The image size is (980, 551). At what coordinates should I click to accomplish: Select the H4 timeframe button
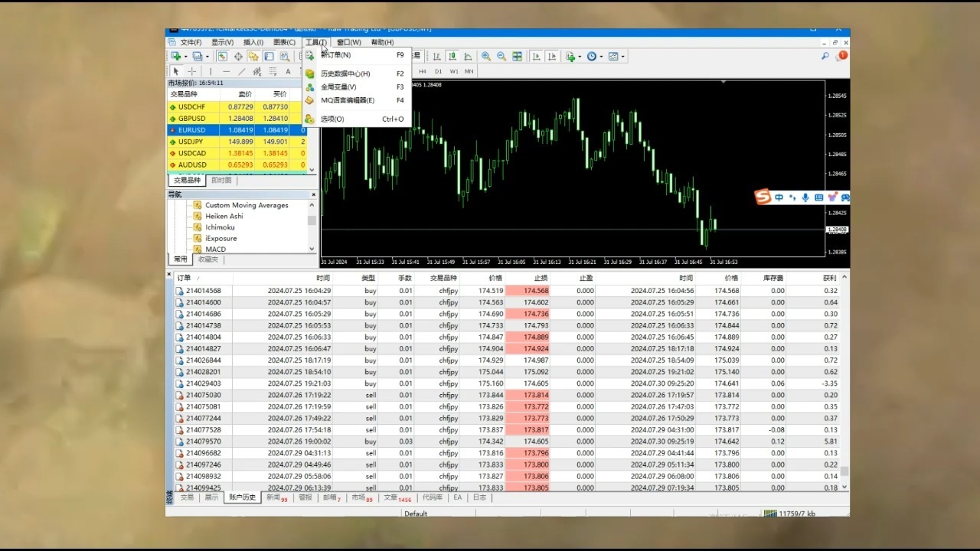pos(422,71)
